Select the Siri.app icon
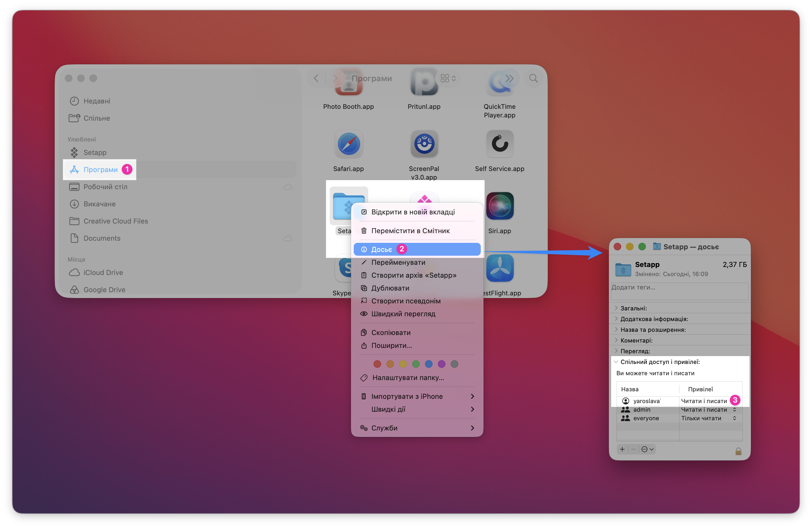 pos(500,206)
